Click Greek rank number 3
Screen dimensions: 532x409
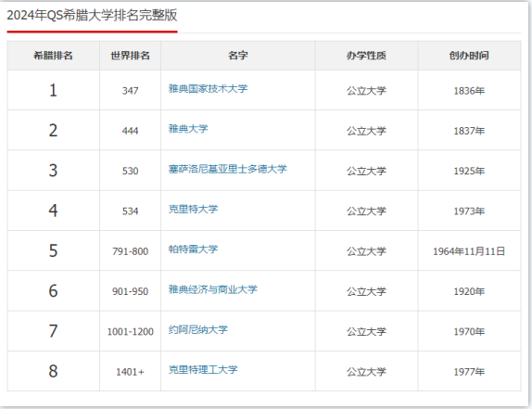(x=53, y=171)
